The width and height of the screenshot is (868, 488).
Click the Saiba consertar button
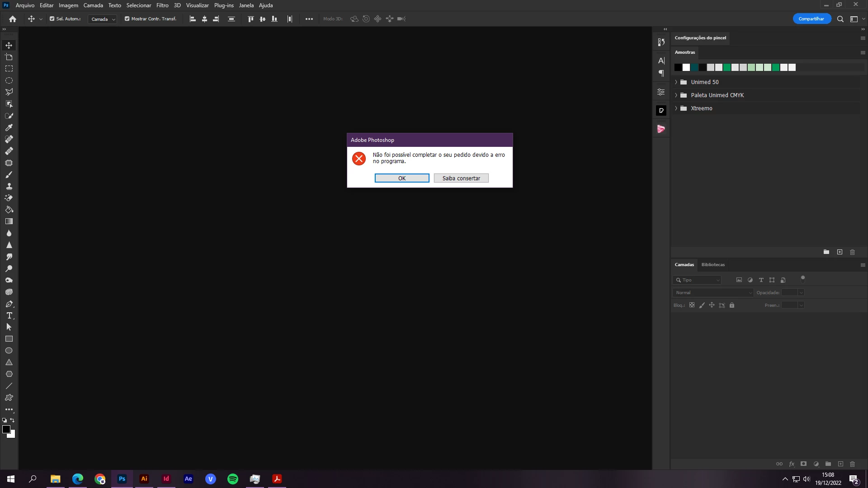coord(461,178)
